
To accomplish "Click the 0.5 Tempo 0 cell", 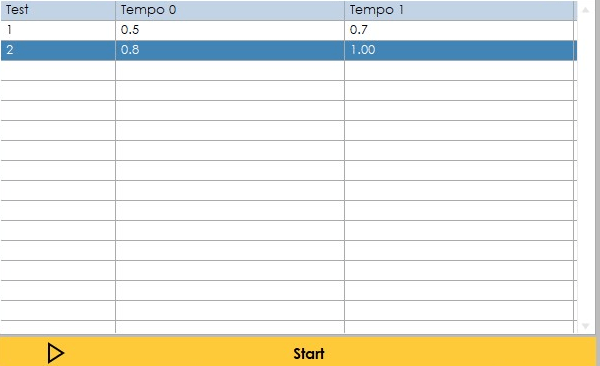I will (x=230, y=30).
